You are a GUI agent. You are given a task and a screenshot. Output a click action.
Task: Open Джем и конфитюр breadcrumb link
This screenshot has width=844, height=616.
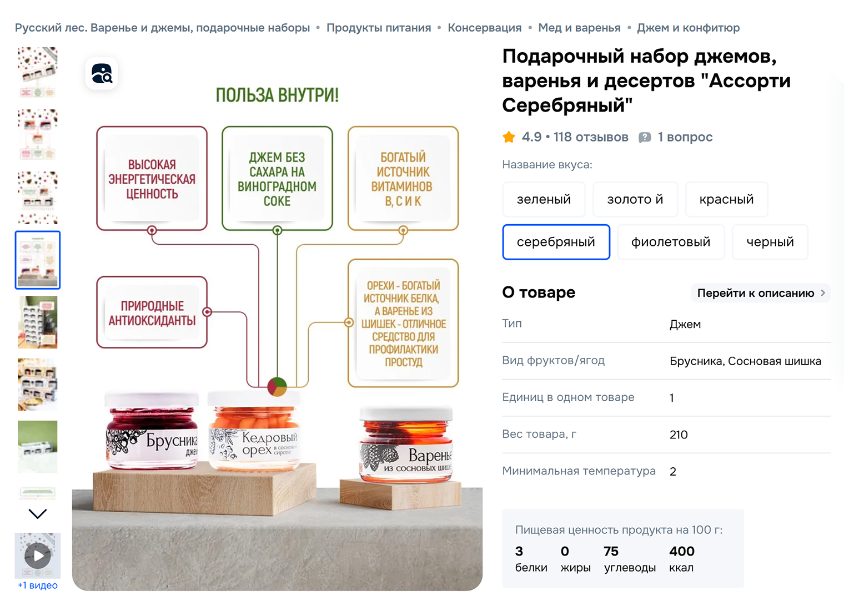click(688, 28)
